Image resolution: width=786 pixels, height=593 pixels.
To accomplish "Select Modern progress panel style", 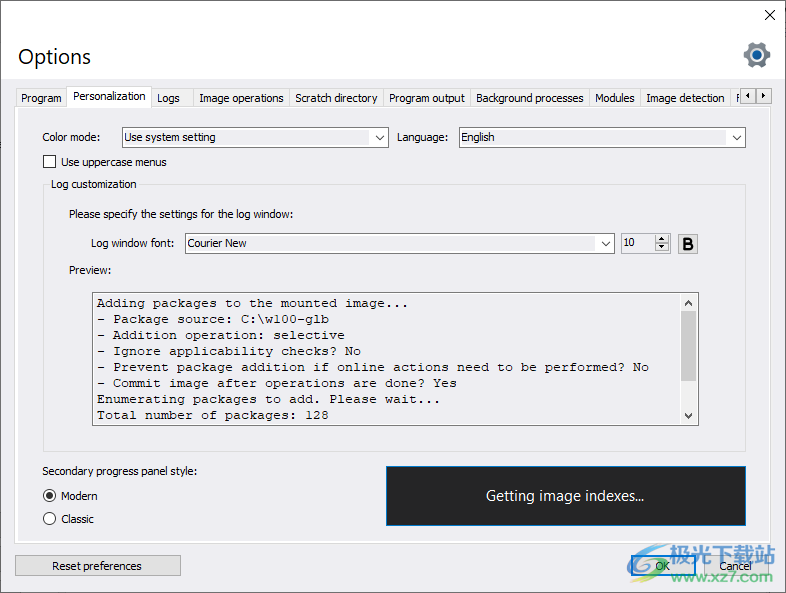I will 50,496.
